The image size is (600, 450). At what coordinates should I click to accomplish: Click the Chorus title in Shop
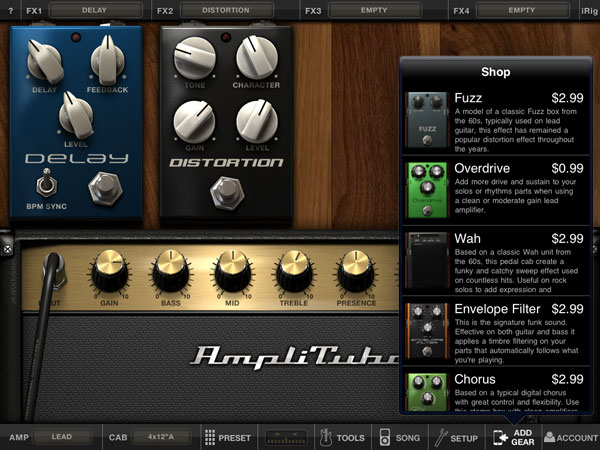tap(474, 379)
